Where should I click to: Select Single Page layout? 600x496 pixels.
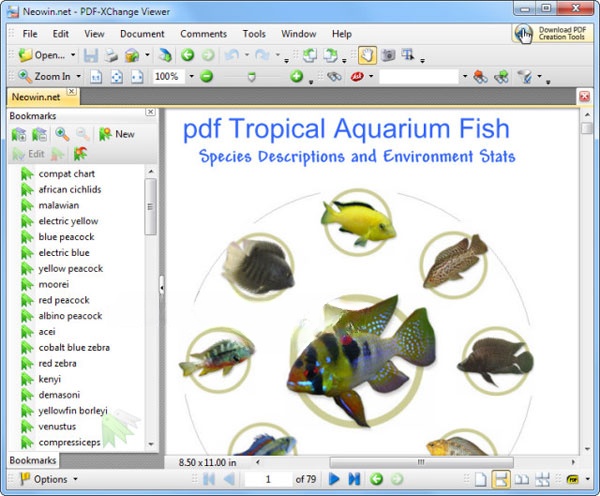click(x=481, y=480)
